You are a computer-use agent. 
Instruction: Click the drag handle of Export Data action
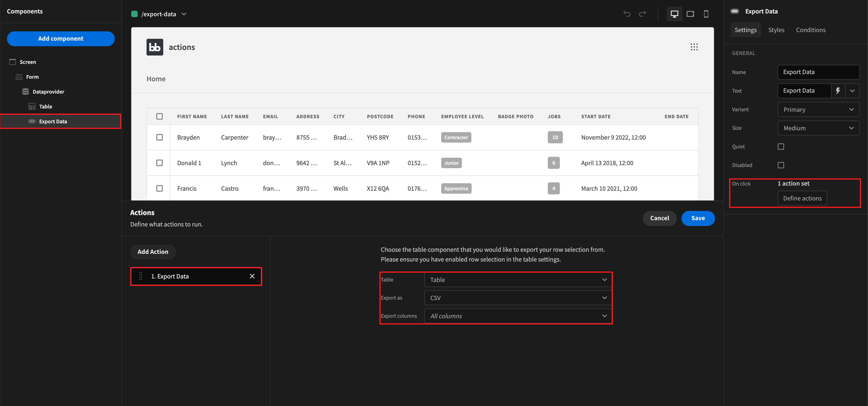[x=141, y=276]
